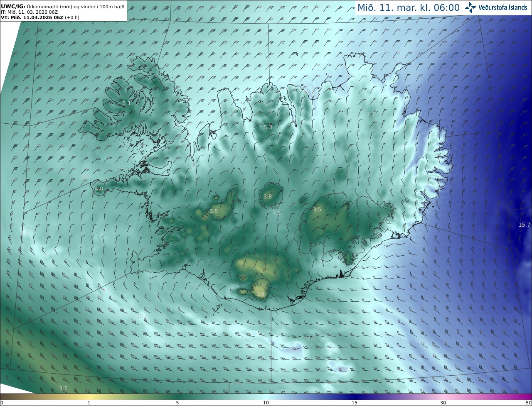Click the 'VT: Mið. 11.03.2026 06Z (+0 h)' line
The image size is (532, 406).
tap(40, 17)
